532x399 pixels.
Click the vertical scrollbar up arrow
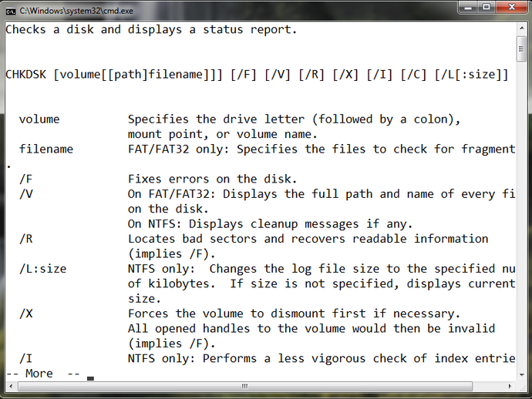pos(522,28)
